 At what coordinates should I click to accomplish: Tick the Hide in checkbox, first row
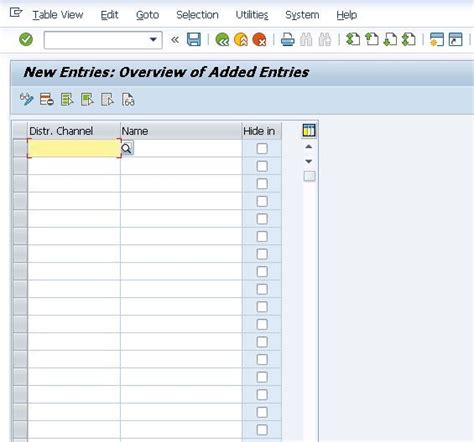click(x=262, y=148)
